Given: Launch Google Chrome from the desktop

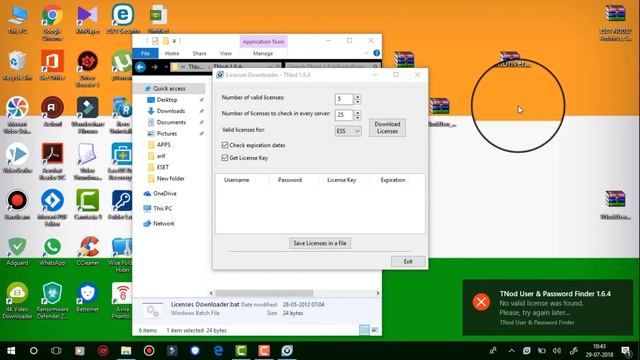Looking at the screenshot, I should [x=52, y=22].
